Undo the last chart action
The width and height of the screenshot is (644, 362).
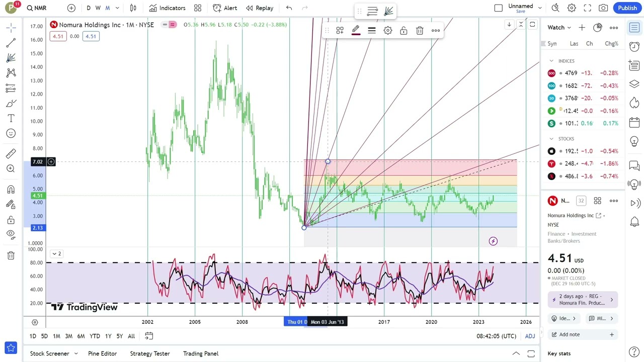pos(289,8)
